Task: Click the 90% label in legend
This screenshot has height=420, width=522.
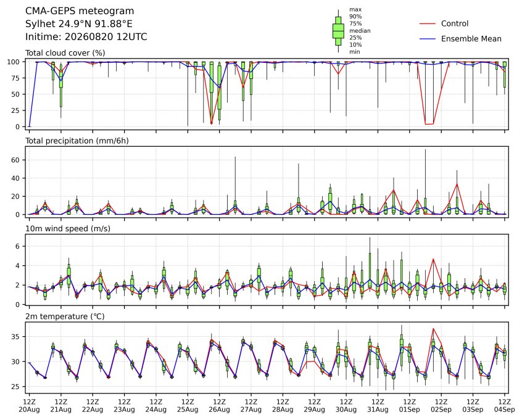Action: pyautogui.click(x=355, y=16)
